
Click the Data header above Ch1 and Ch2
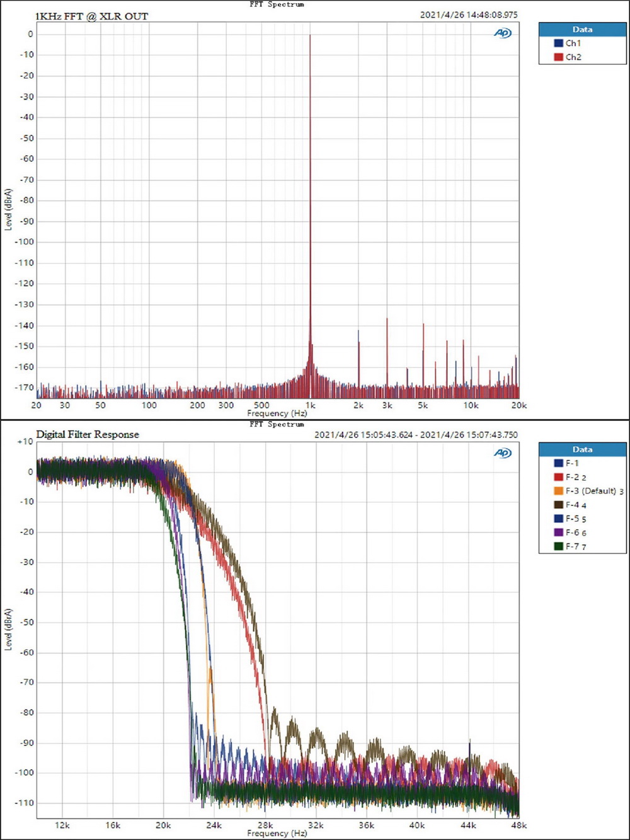582,30
